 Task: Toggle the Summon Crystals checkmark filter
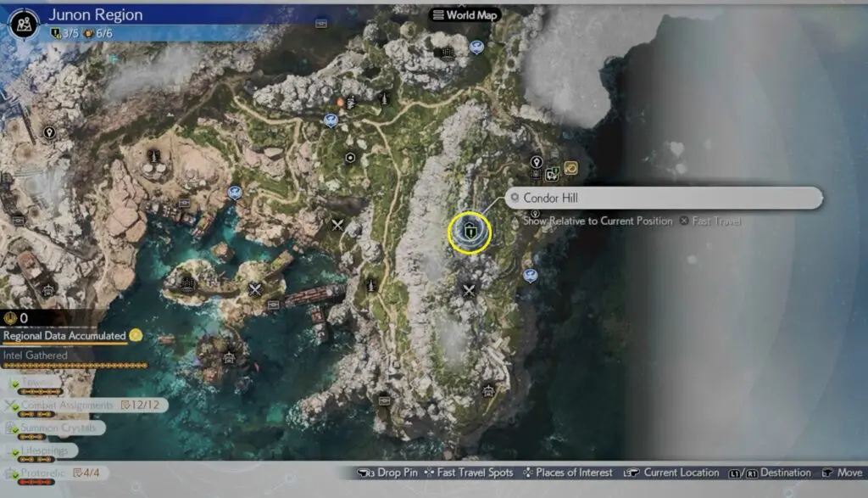click(x=14, y=428)
